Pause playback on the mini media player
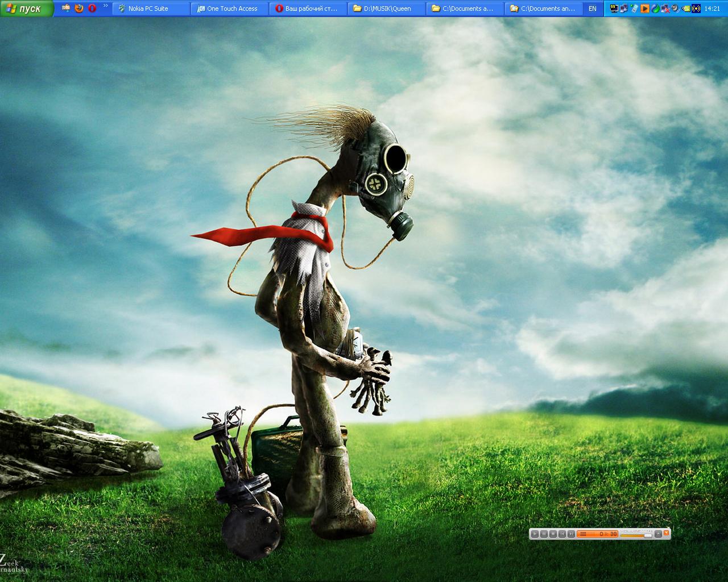 pos(544,534)
